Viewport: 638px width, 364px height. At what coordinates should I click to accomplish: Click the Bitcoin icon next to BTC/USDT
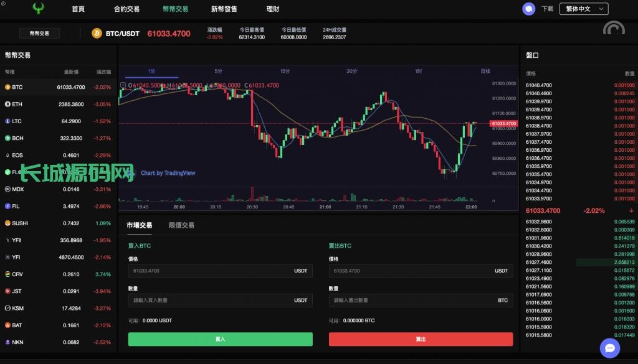pos(97,33)
